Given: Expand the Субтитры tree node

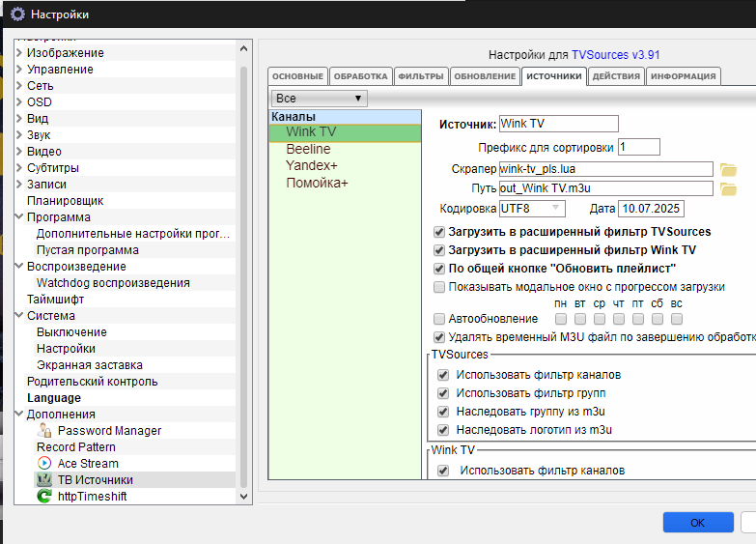Looking at the screenshot, I should point(19,167).
